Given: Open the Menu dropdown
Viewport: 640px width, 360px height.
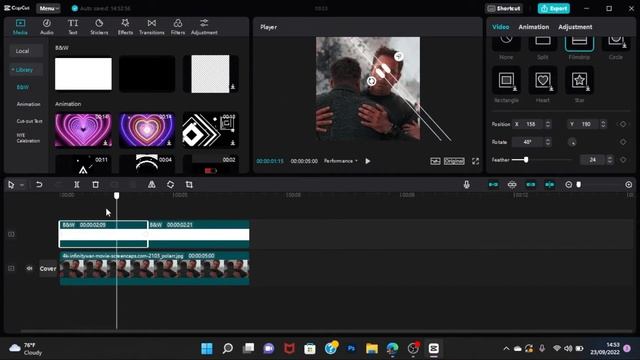Looking at the screenshot, I should point(49,8).
